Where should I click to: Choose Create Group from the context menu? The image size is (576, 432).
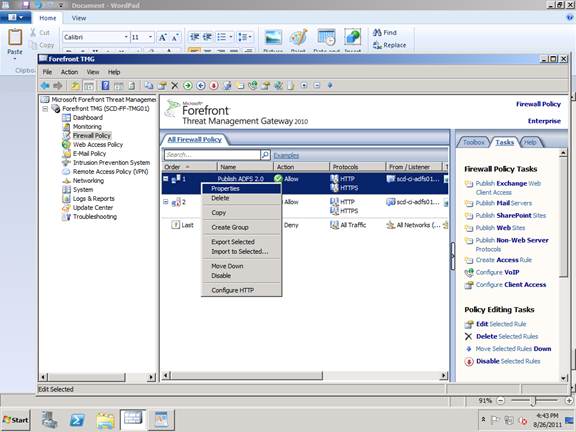[x=241, y=227]
